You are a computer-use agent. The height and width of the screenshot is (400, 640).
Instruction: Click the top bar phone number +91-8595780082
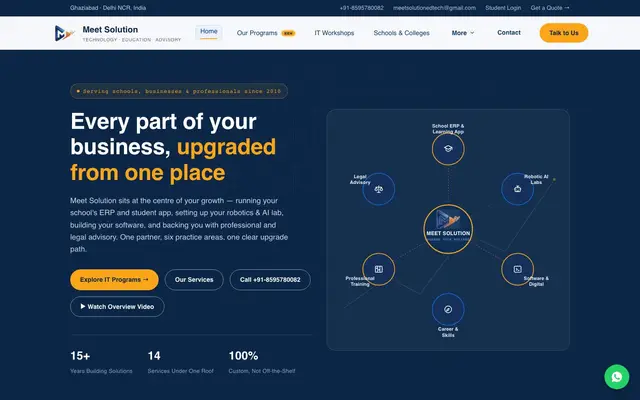(x=362, y=8)
